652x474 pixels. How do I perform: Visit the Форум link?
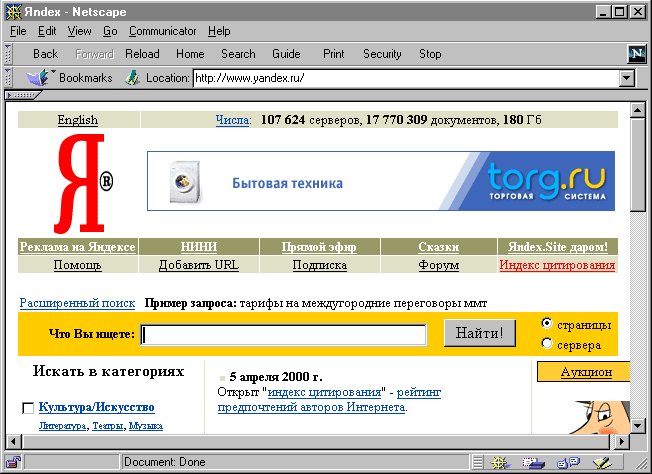tap(439, 265)
